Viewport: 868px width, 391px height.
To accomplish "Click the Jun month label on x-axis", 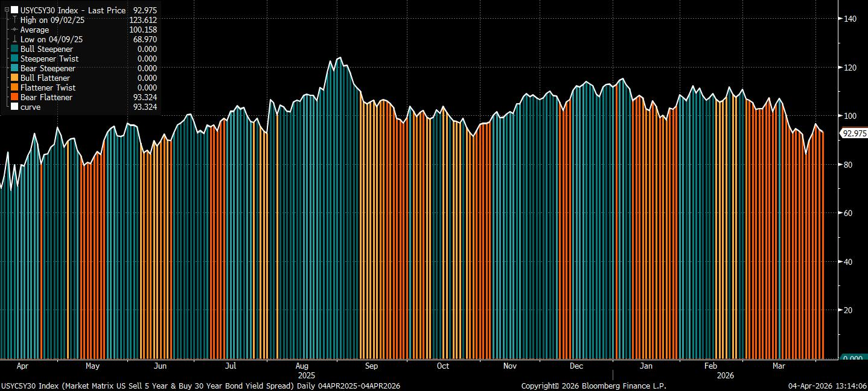I will pos(160,366).
